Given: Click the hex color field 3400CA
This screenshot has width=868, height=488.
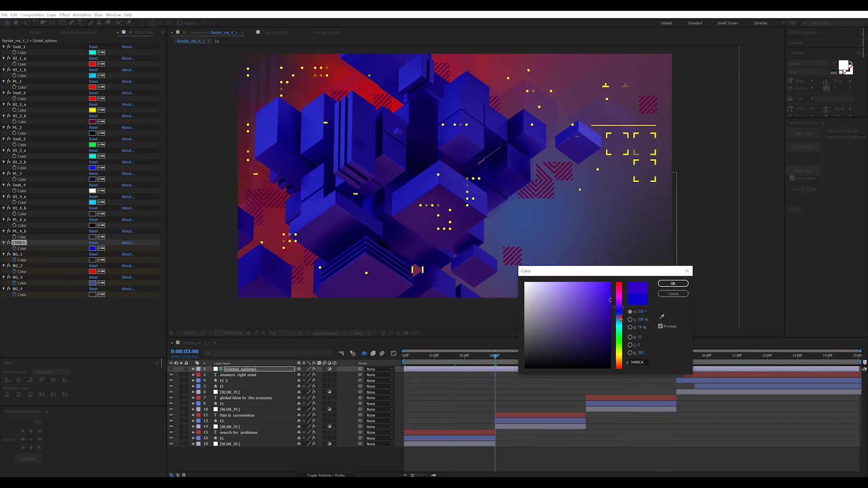Looking at the screenshot, I should 638,362.
